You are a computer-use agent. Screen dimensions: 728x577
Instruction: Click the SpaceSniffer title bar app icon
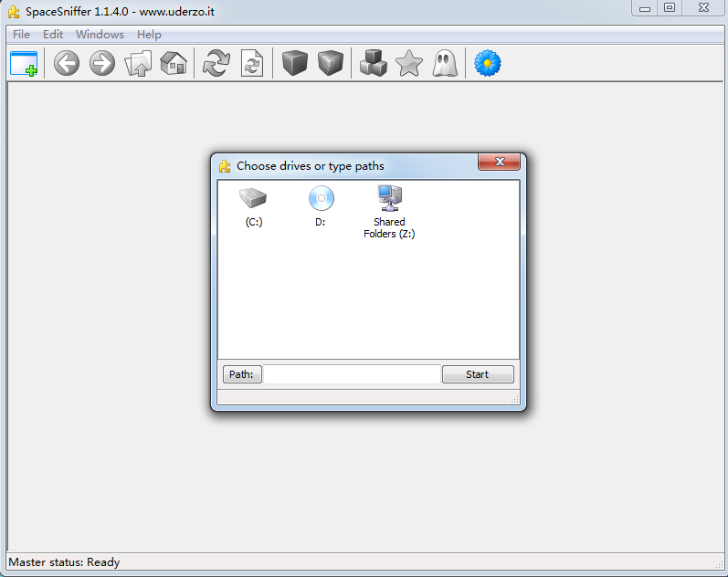pyautogui.click(x=14, y=12)
